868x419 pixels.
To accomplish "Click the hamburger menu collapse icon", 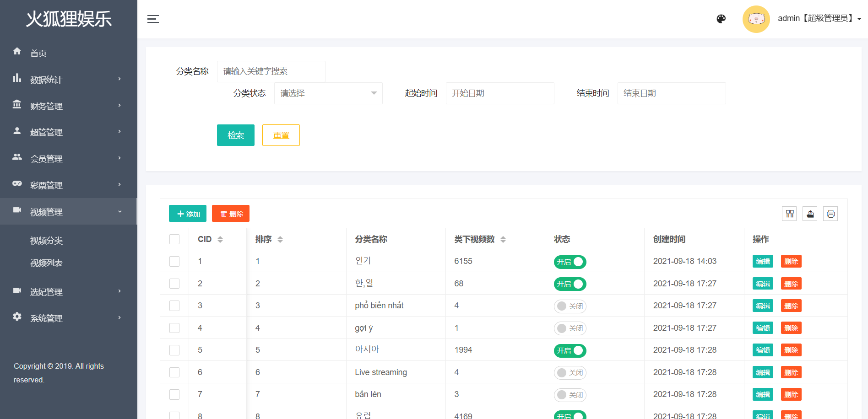I will pyautogui.click(x=153, y=19).
